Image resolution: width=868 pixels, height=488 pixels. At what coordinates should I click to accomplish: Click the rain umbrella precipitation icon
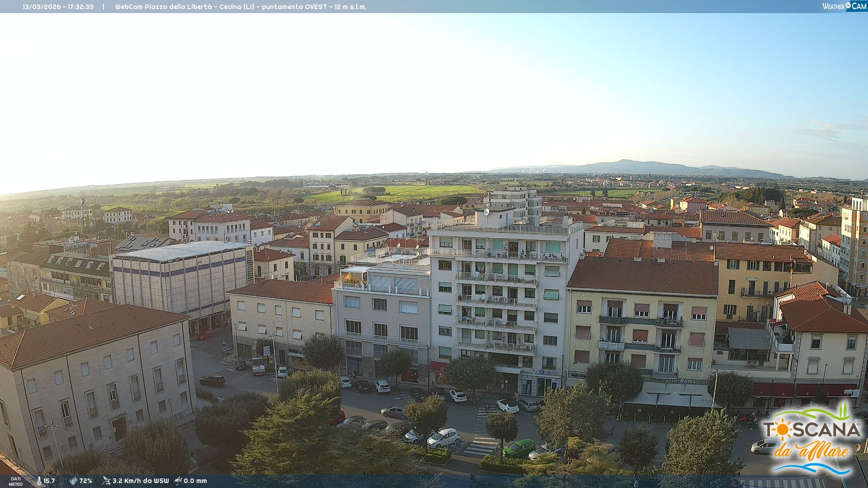[x=178, y=481]
